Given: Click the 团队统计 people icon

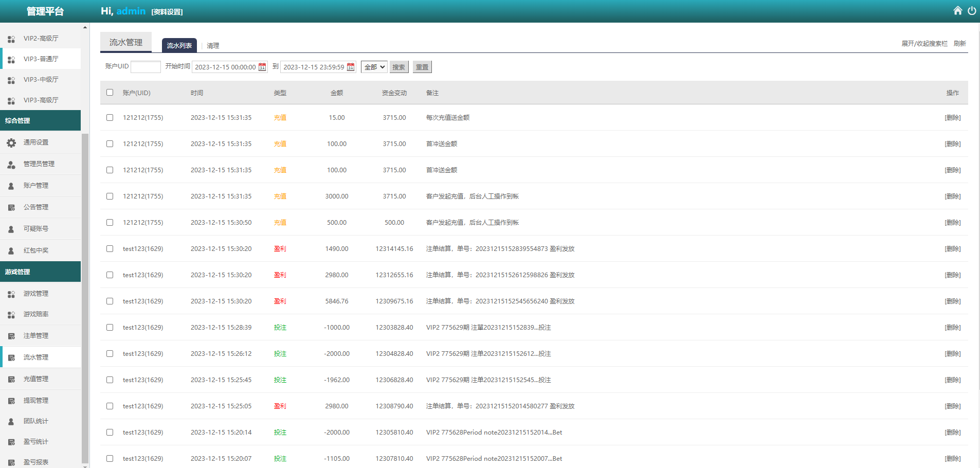Looking at the screenshot, I should point(11,421).
